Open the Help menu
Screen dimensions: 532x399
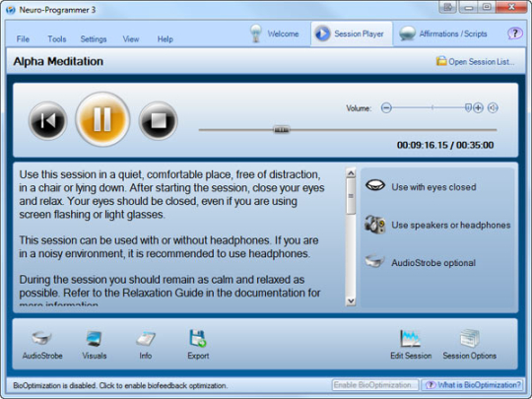point(165,39)
